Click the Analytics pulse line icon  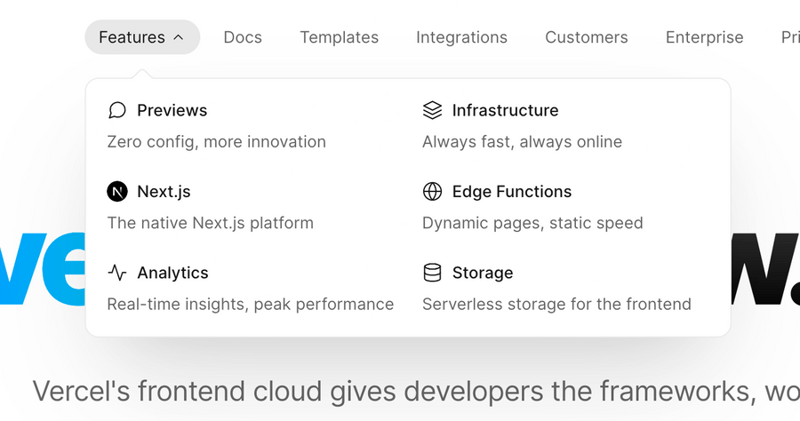(x=117, y=272)
